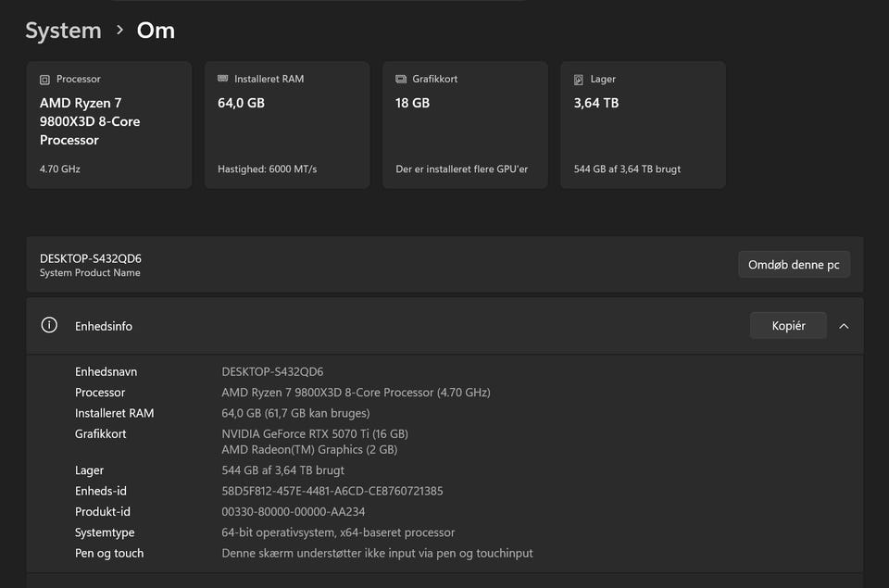Image resolution: width=889 pixels, height=588 pixels.
Task: Open the Processor summary card
Action: pos(109,125)
